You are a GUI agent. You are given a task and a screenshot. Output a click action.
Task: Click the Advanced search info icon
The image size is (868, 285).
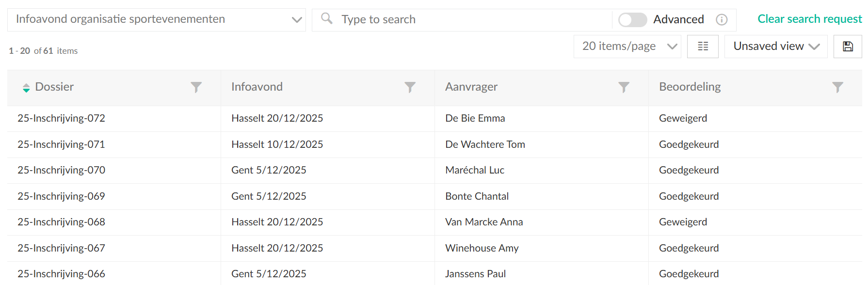[x=722, y=19]
